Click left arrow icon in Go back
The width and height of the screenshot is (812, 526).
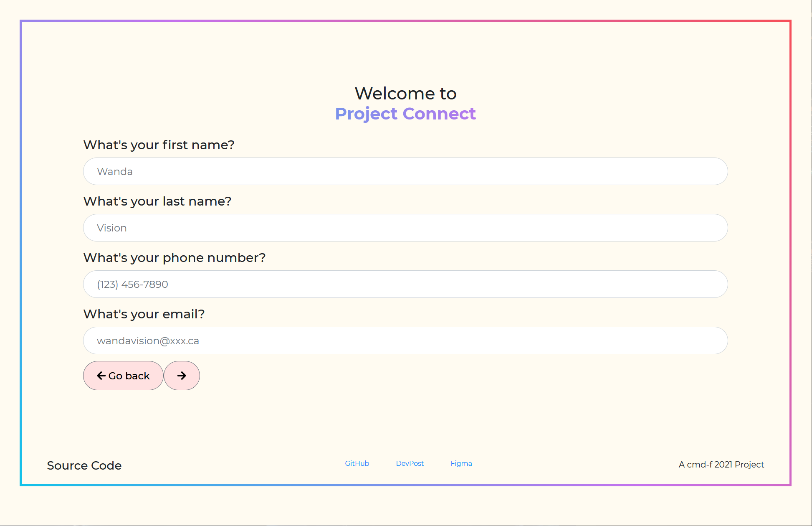[x=101, y=376]
